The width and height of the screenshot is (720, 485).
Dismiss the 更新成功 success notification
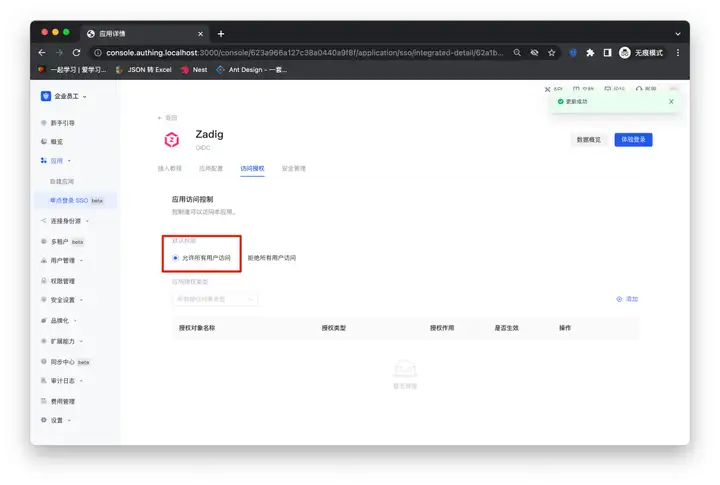tap(671, 102)
